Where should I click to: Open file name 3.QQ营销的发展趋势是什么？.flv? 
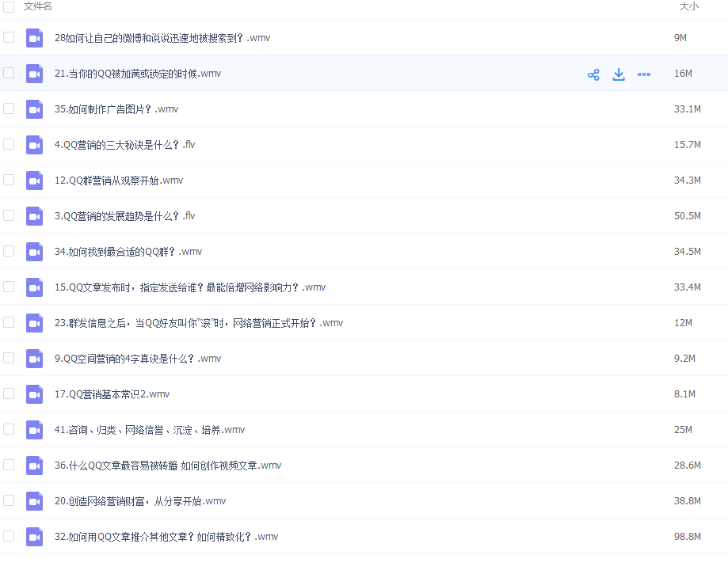[x=124, y=216]
